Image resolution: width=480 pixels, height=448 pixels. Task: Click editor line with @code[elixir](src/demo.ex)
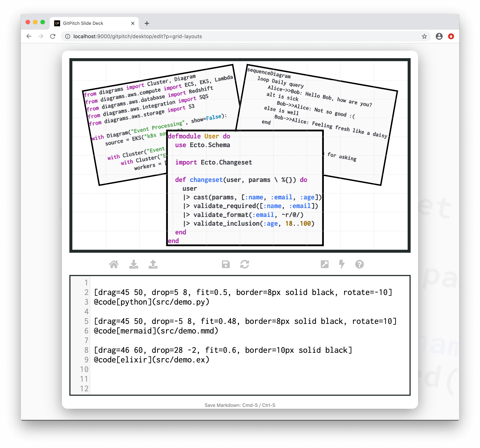pos(151,360)
